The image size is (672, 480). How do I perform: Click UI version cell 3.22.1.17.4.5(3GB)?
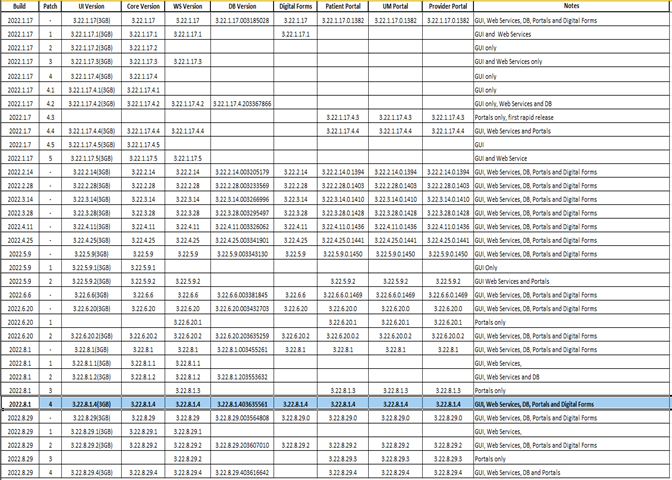click(x=91, y=145)
